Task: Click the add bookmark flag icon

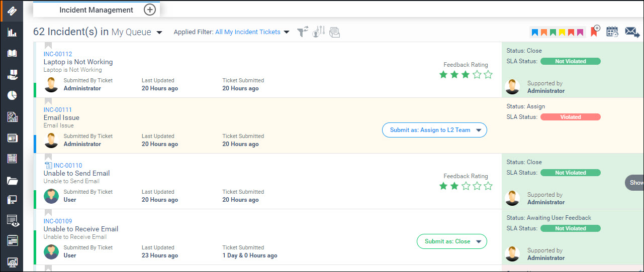Action: [596, 31]
